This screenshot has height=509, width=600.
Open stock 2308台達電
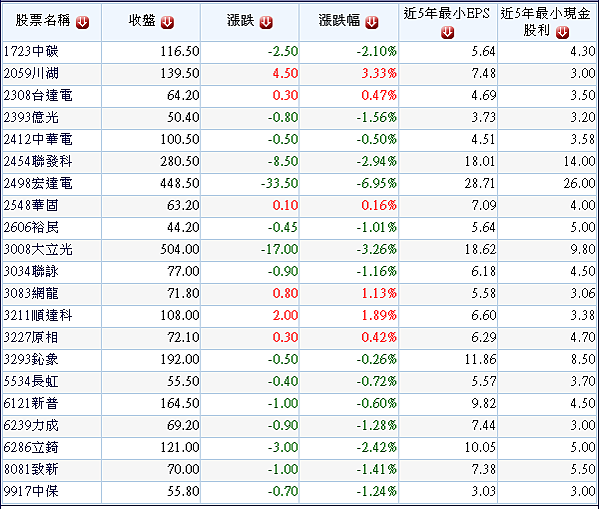38,95
